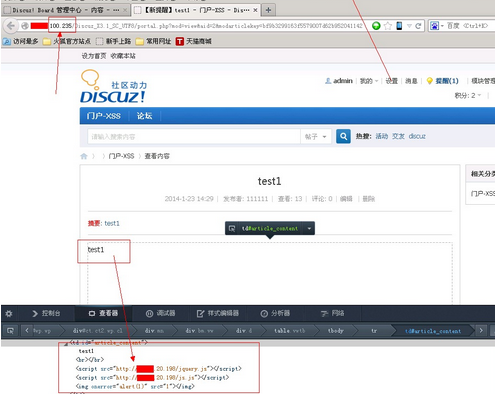Screen dimensions: 495x394
Task: Click the inspector breadcrumb left arrow
Action: point(27,331)
